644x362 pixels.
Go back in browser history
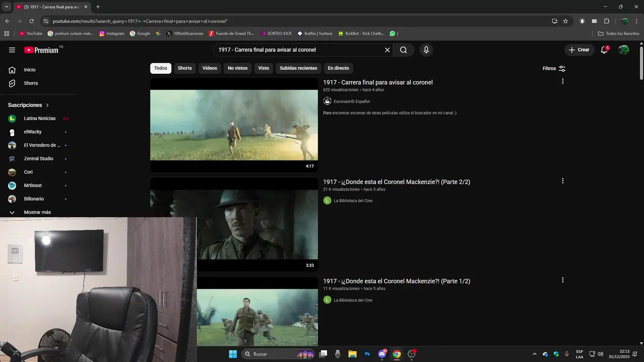[7, 21]
